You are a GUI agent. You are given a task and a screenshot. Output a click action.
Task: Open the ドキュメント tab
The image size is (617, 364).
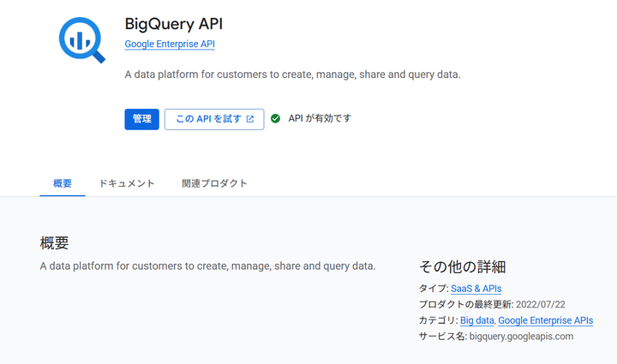(127, 183)
